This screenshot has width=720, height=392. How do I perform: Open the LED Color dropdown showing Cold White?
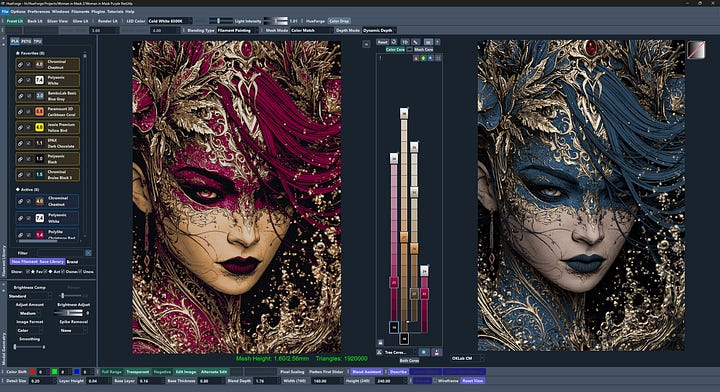(x=169, y=21)
